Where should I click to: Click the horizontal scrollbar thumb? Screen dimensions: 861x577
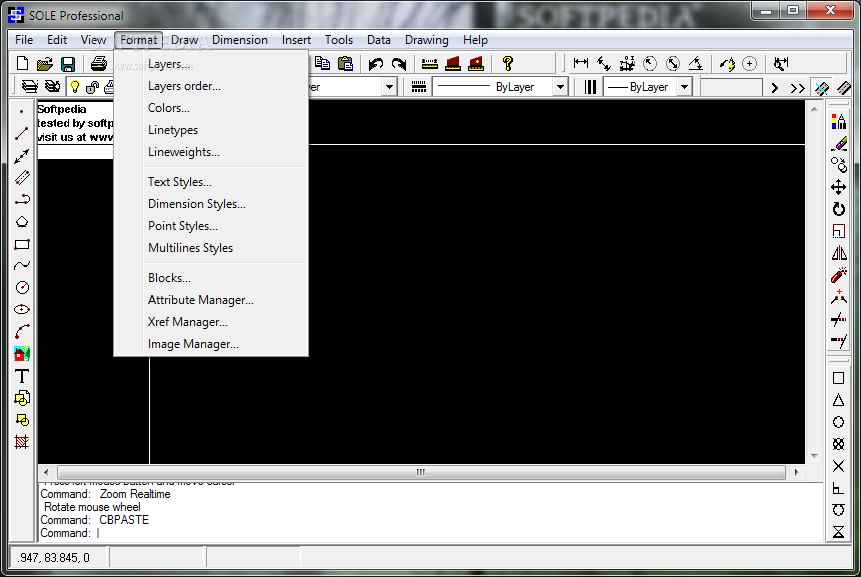pos(421,472)
